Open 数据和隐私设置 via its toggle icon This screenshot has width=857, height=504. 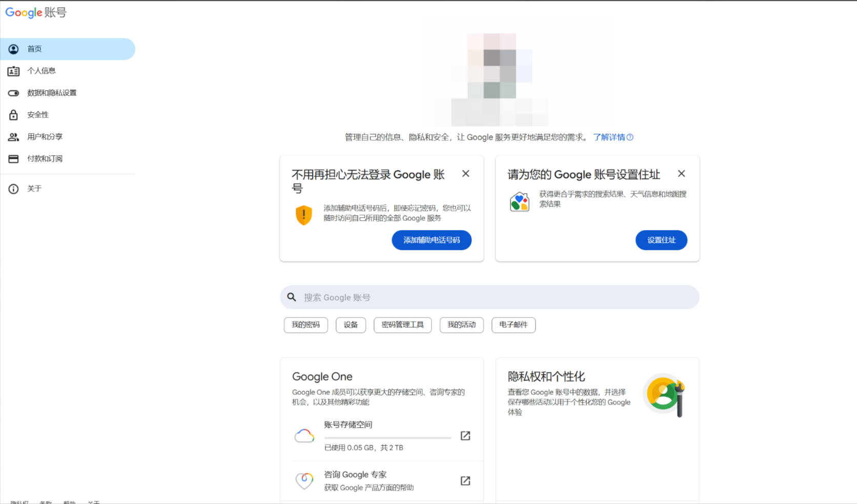click(x=13, y=93)
